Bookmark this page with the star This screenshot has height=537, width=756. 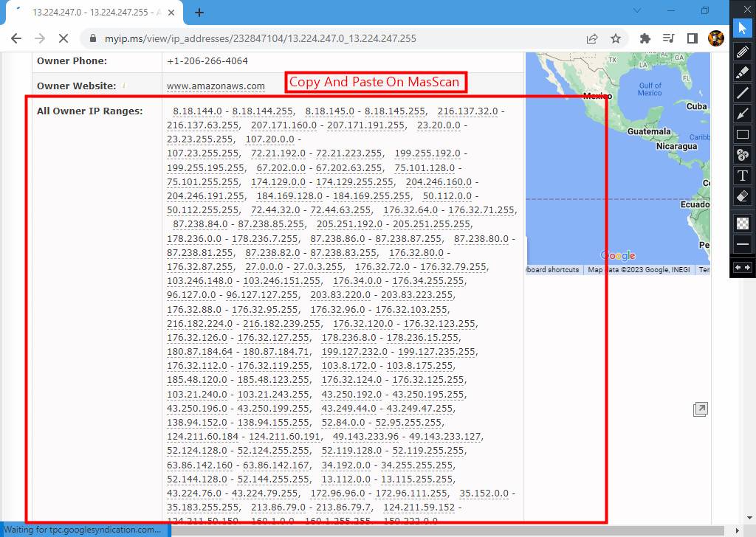616,38
